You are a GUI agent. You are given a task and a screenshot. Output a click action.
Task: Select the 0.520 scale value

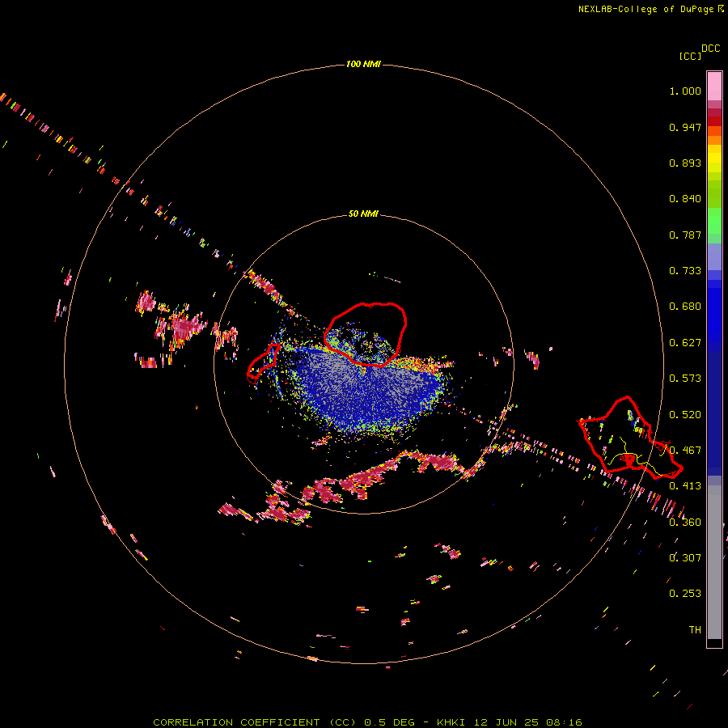tap(685, 415)
